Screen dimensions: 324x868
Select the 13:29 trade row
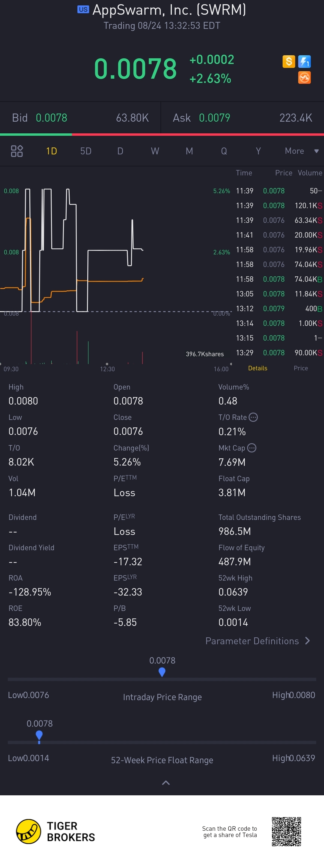pyautogui.click(x=279, y=353)
